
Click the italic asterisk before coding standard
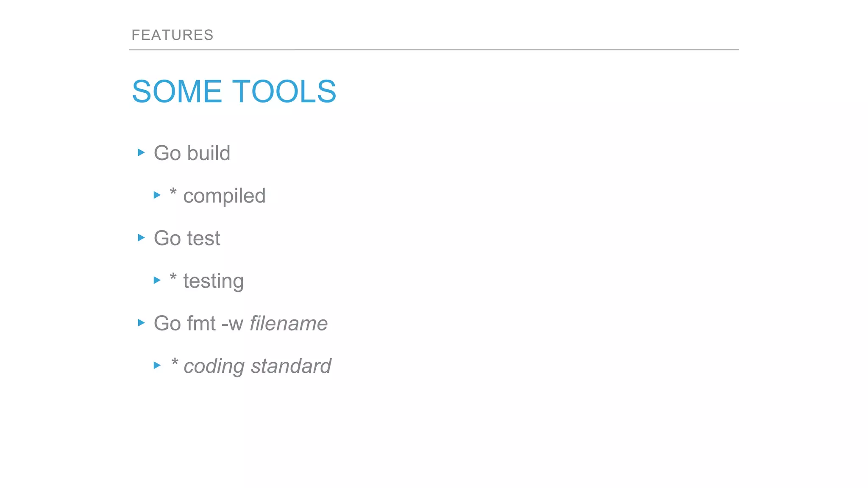pyautogui.click(x=175, y=362)
